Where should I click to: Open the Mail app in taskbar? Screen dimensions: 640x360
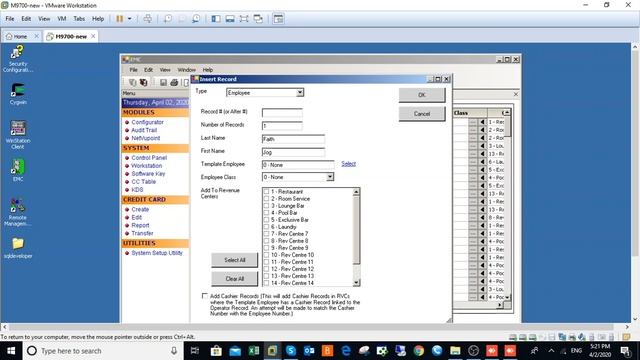point(235,351)
